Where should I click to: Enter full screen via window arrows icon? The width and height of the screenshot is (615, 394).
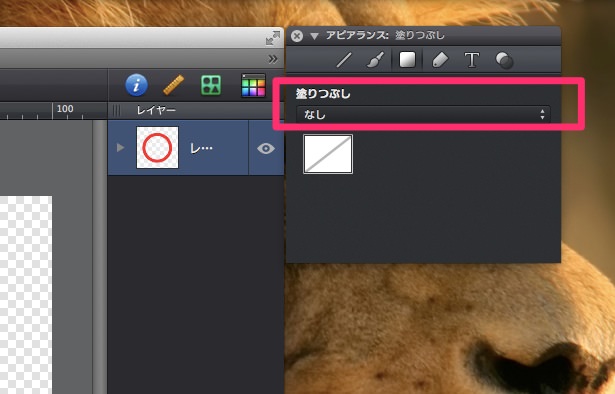click(273, 38)
